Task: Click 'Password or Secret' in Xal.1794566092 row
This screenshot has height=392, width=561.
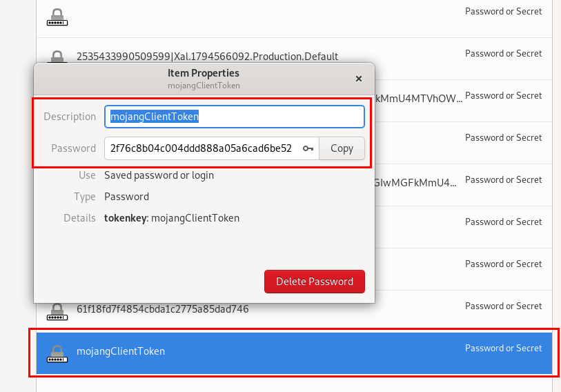Action: (x=503, y=53)
